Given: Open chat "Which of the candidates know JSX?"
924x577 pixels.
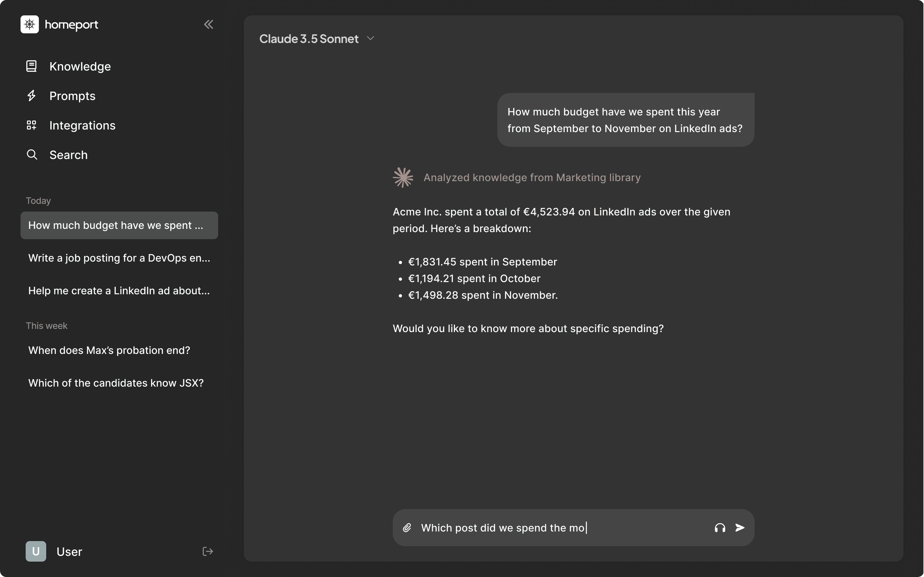Looking at the screenshot, I should [116, 383].
